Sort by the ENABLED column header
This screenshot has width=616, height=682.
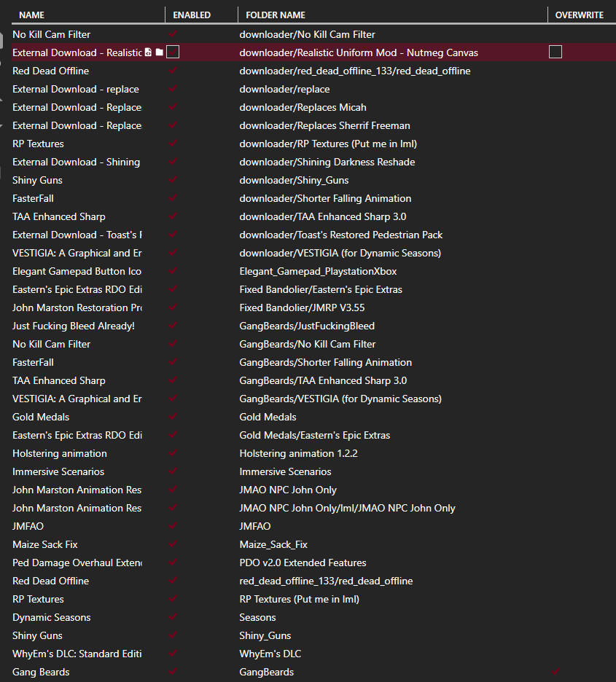click(x=192, y=15)
